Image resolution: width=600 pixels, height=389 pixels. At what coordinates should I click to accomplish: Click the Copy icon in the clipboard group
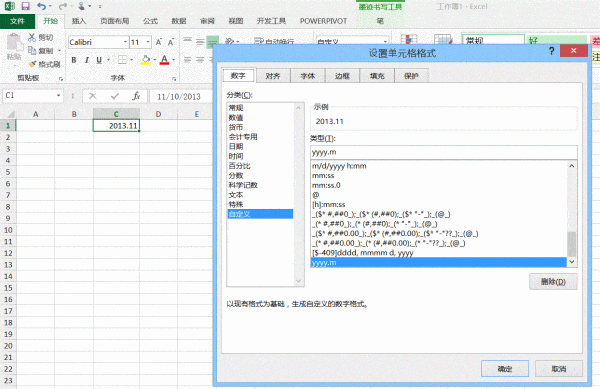[32, 50]
